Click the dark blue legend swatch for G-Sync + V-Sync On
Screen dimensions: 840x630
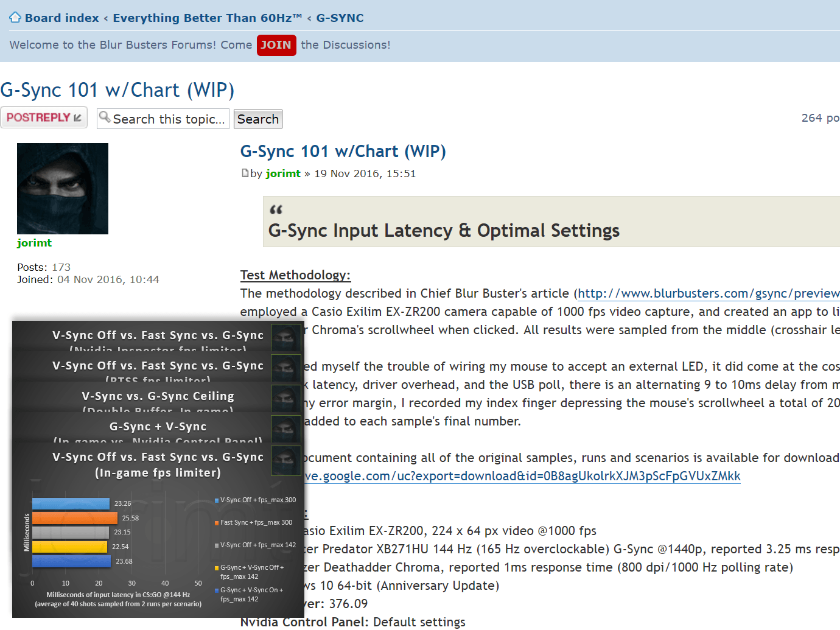point(216,590)
